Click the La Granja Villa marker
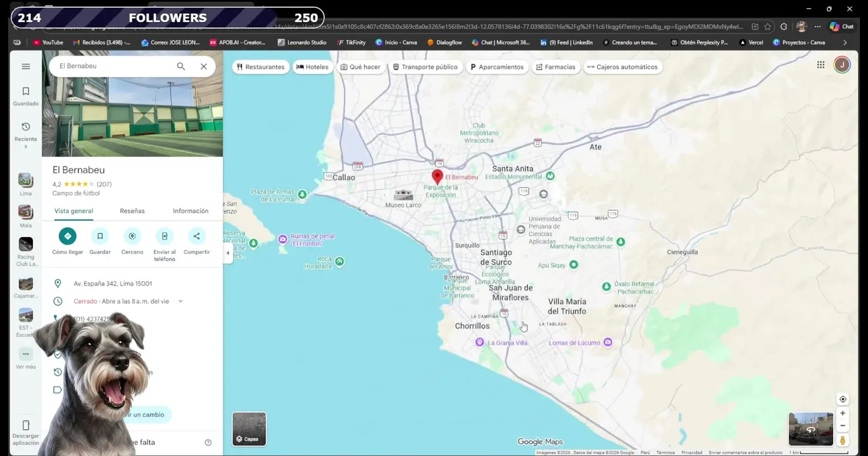The image size is (868, 456). (x=479, y=342)
